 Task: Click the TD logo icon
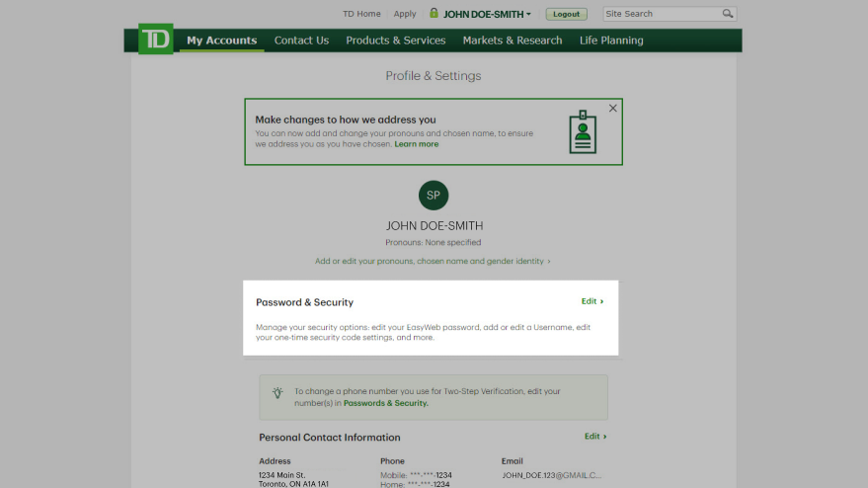(x=156, y=39)
